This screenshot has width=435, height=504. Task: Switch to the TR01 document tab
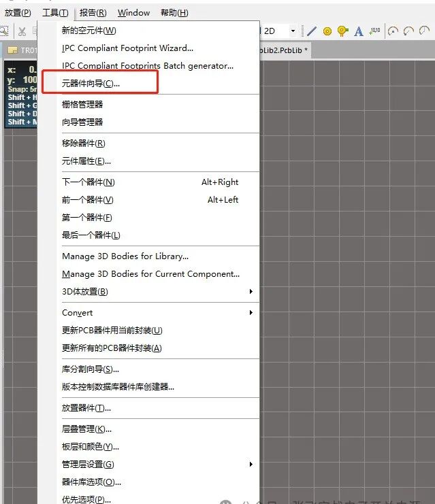[x=22, y=50]
